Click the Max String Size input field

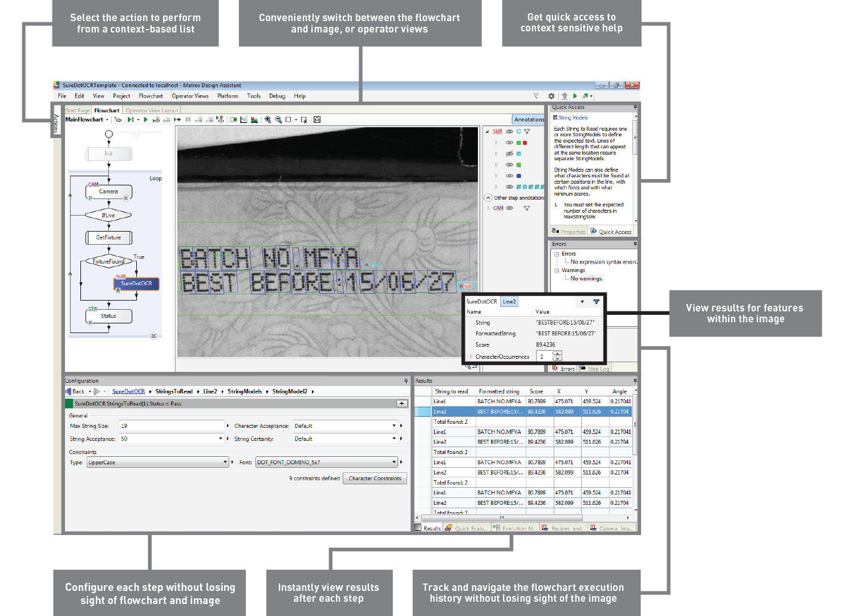[x=172, y=425]
